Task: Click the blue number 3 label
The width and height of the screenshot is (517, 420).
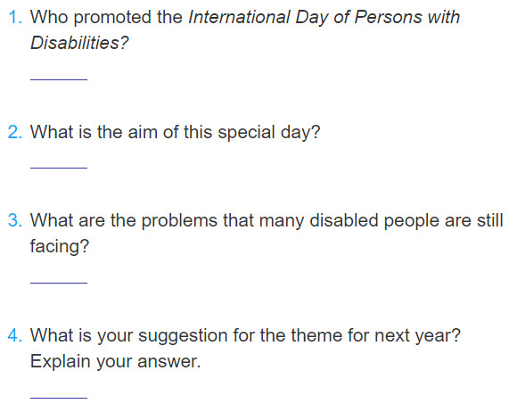Action: pyautogui.click(x=15, y=220)
